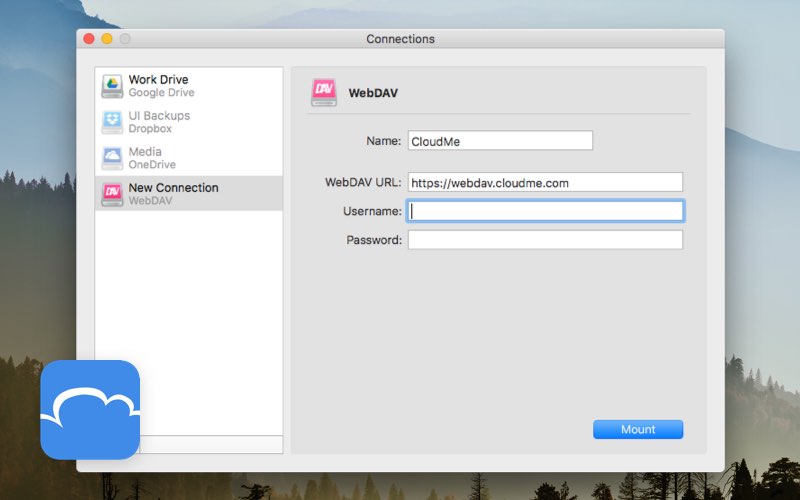Click the 'Dropbox' subtitle text

(x=150, y=129)
